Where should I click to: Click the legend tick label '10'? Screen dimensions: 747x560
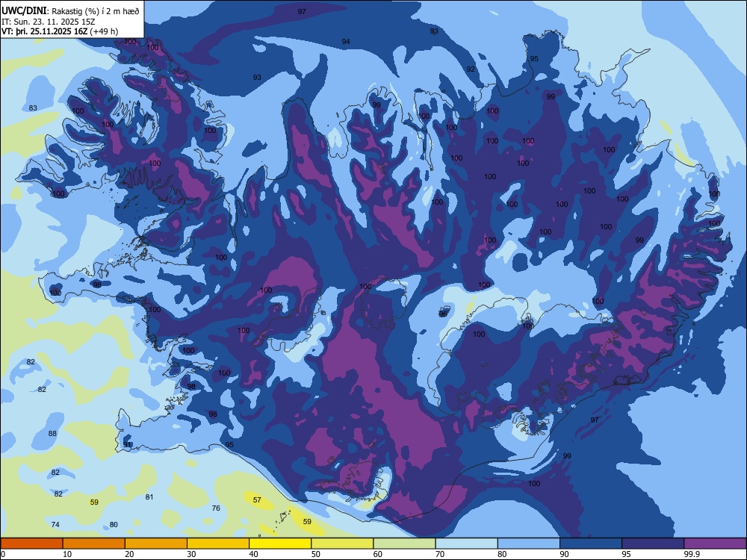(67, 554)
